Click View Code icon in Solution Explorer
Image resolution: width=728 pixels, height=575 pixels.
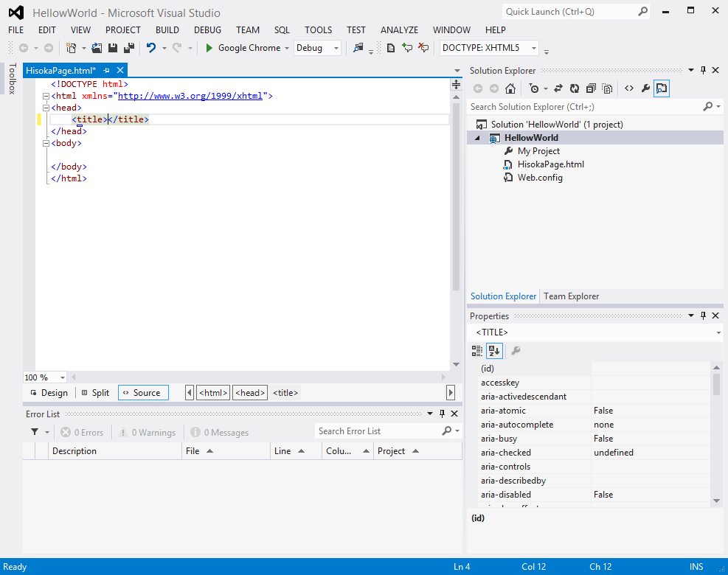tap(629, 88)
